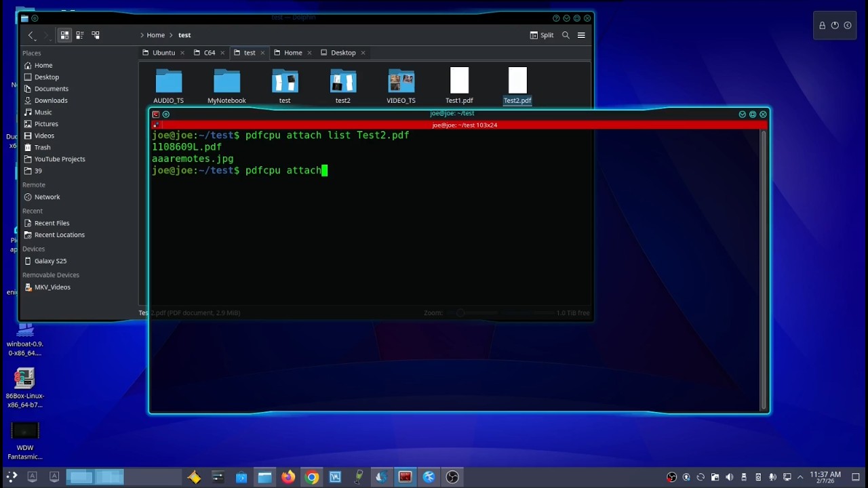Open the software store taskbar icon
Image resolution: width=868 pixels, height=488 pixels.
[x=241, y=477]
